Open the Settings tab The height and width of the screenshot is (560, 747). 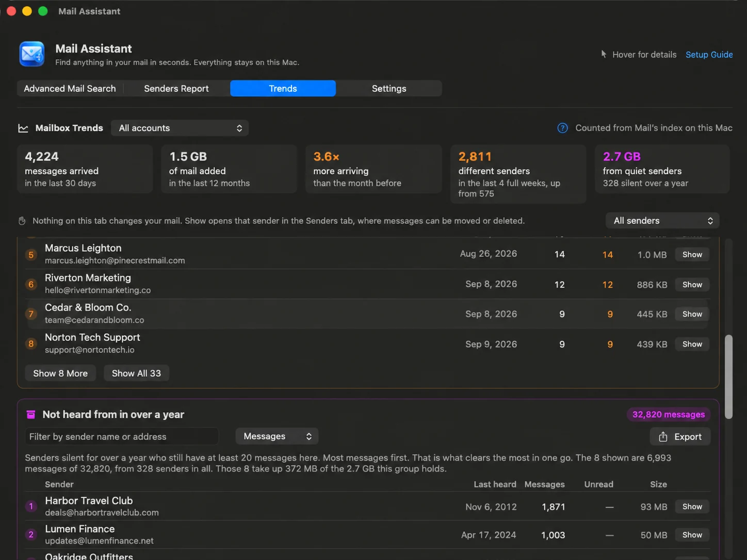click(389, 89)
